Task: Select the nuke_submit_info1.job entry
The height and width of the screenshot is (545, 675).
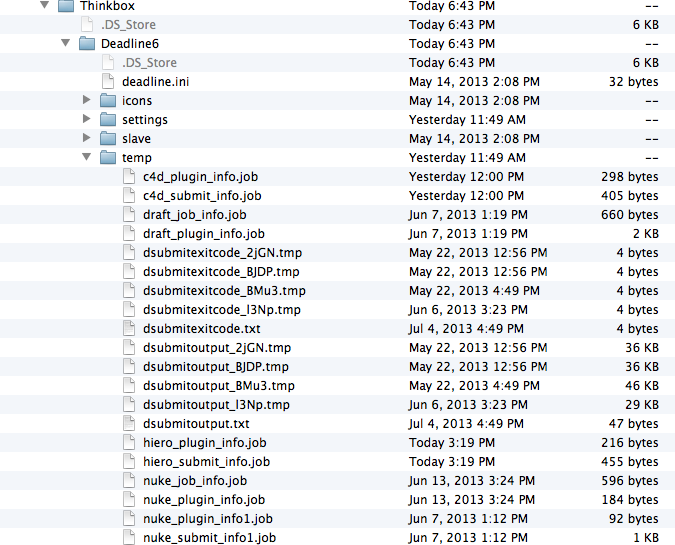Action: 209,538
